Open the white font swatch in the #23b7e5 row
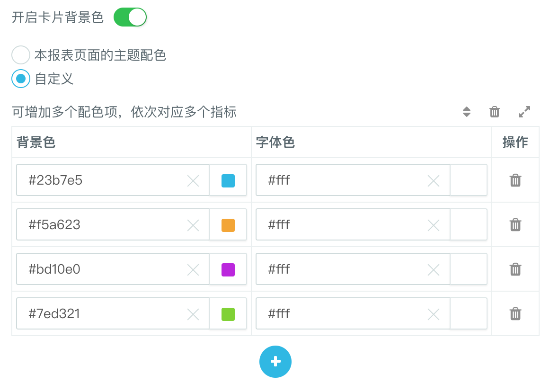Screen dimensions: 550x392 point(469,180)
